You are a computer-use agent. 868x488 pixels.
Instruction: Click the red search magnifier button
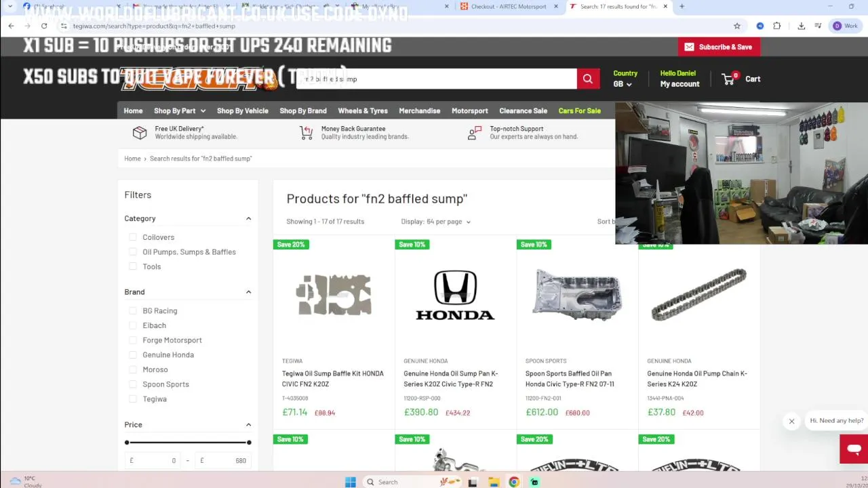click(587, 79)
